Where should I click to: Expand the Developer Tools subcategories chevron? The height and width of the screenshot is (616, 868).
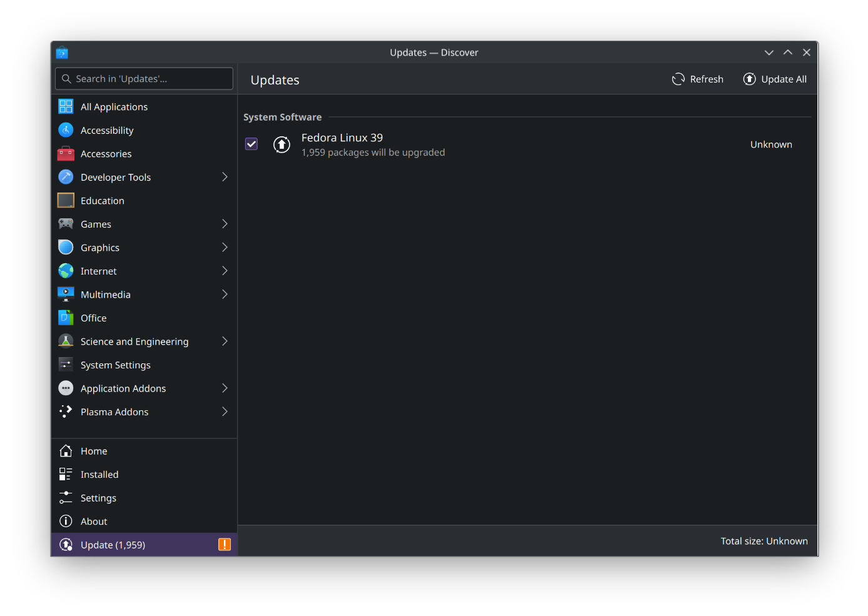(x=225, y=177)
